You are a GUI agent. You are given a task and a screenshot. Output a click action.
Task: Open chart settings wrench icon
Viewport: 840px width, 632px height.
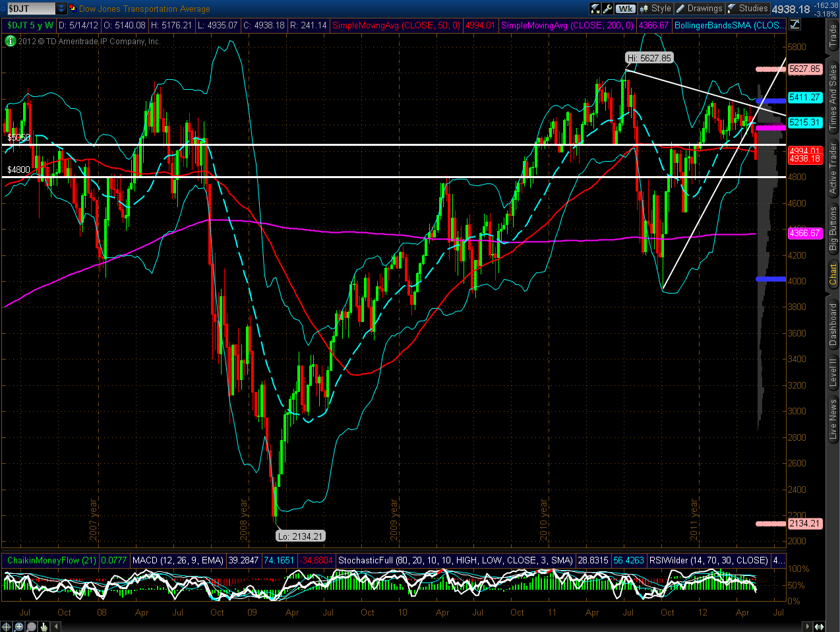pyautogui.click(x=608, y=9)
